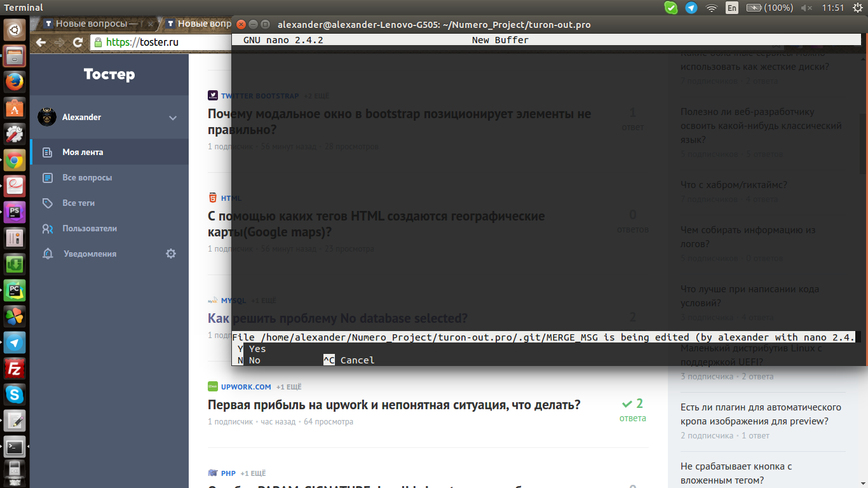Click the HTML tag icon

tap(213, 198)
